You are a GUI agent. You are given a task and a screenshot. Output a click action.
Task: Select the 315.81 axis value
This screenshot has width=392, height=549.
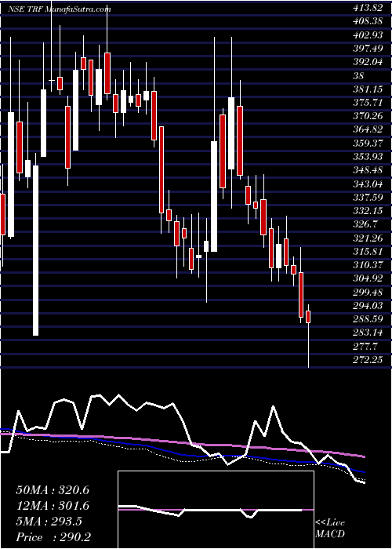coord(368,251)
